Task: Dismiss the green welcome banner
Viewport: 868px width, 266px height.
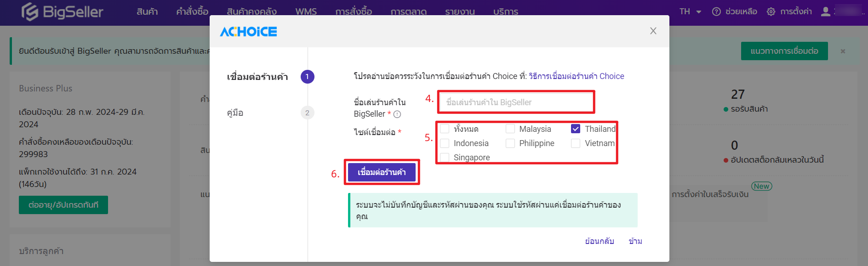Action: [843, 51]
